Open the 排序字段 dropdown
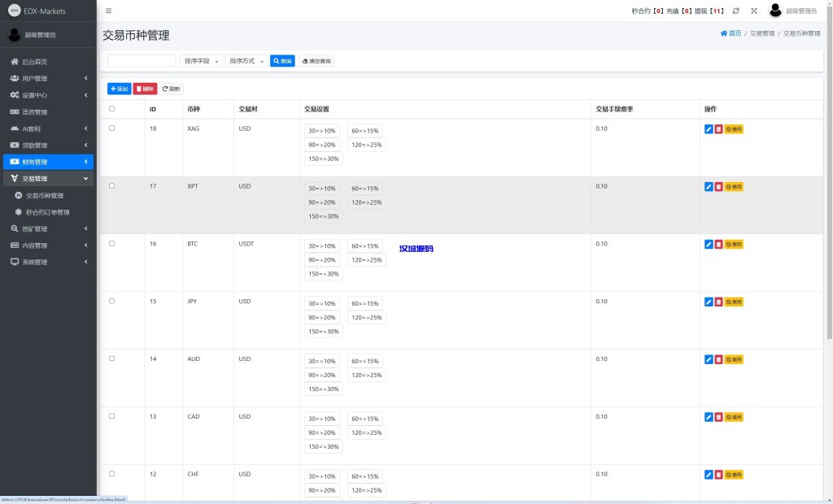 (203, 60)
